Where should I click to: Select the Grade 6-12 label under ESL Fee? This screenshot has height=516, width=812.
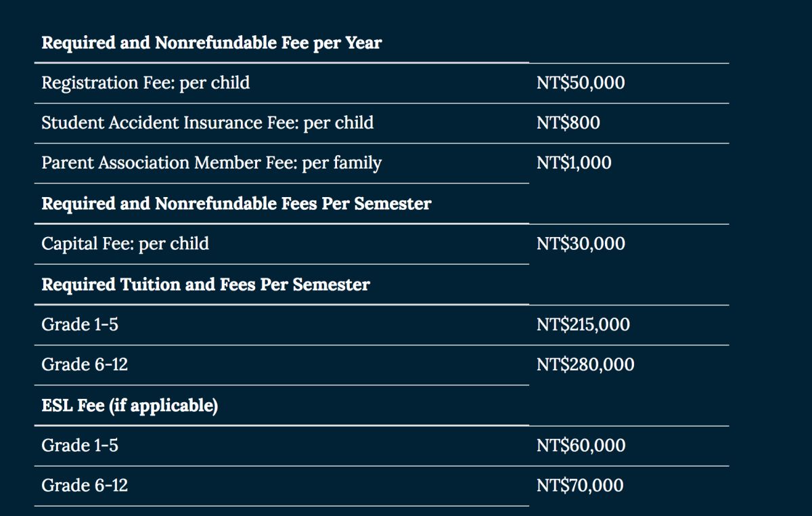[x=85, y=486]
